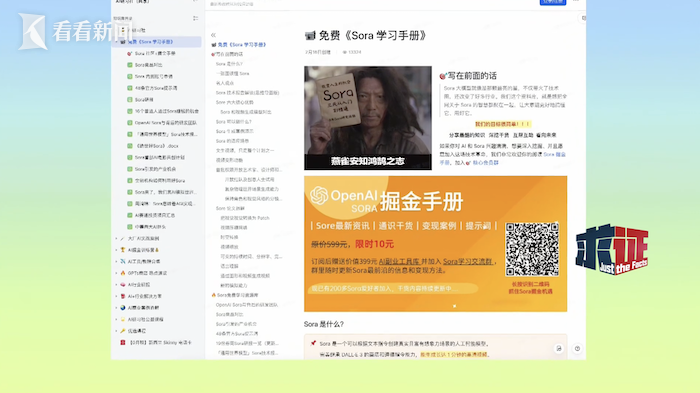
Task: Click the QR code in the orange banner
Action: (532, 249)
